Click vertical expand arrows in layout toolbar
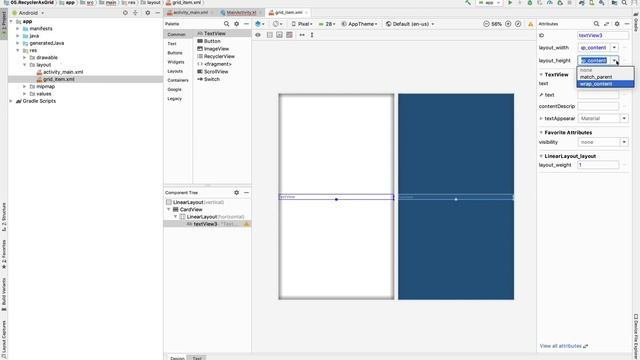The image size is (640, 360). pyautogui.click(x=312, y=35)
